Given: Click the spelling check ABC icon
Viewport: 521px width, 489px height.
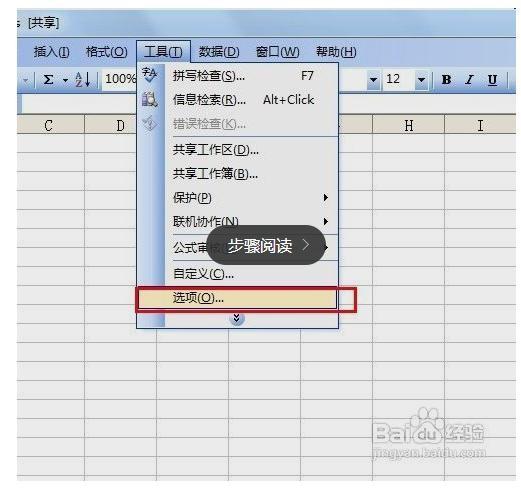Looking at the screenshot, I should click(x=150, y=75).
